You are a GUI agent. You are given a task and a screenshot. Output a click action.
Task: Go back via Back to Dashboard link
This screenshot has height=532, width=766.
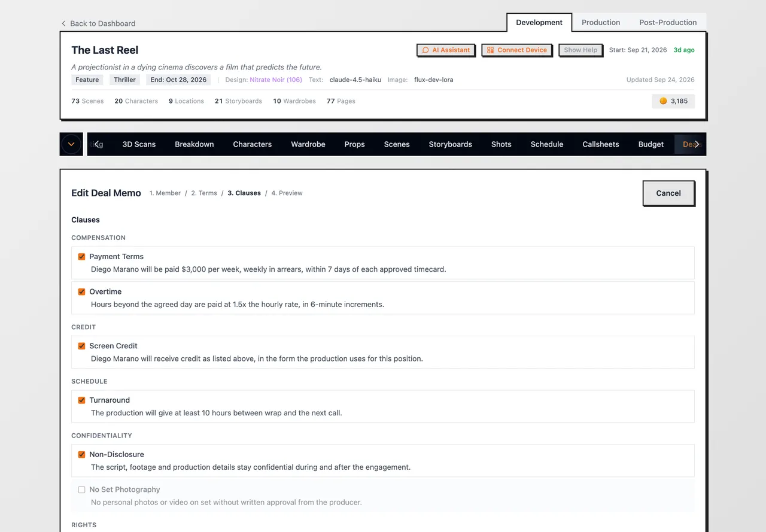pos(98,23)
